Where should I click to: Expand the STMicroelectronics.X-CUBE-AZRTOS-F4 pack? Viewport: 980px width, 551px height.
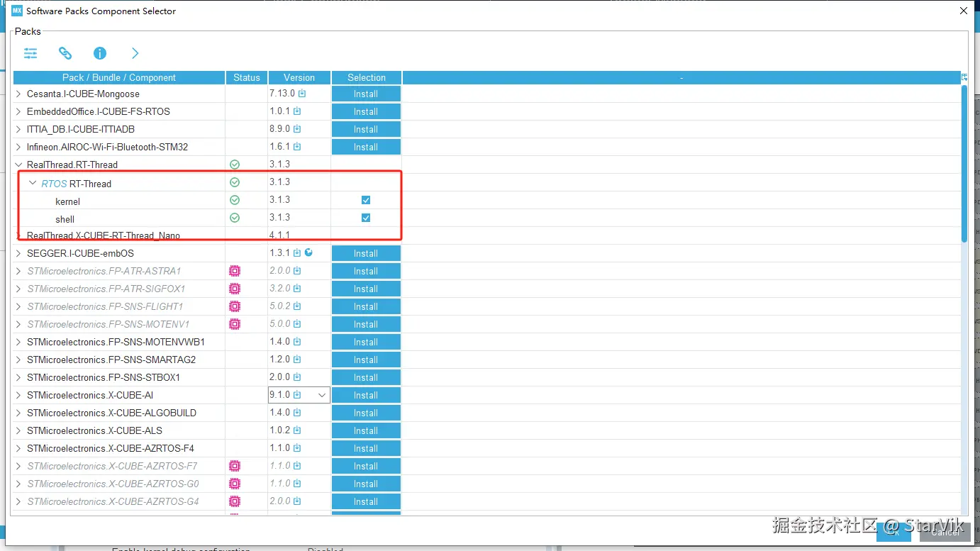tap(18, 448)
